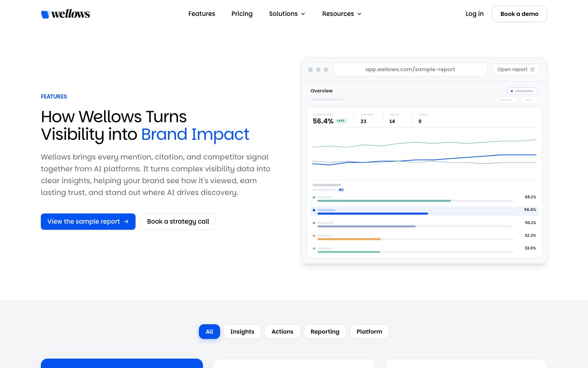Select the Reporting filter tab
This screenshot has height=368, width=588.
pos(325,332)
